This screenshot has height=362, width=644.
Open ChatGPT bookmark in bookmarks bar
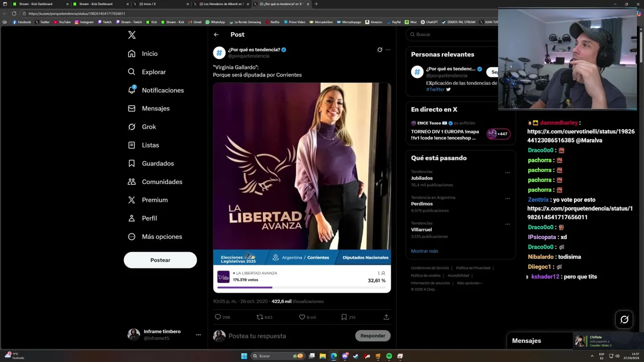[430, 22]
